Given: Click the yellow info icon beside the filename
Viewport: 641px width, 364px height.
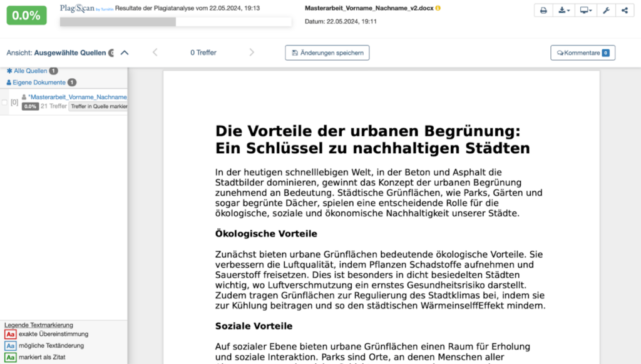Looking at the screenshot, I should pyautogui.click(x=438, y=8).
